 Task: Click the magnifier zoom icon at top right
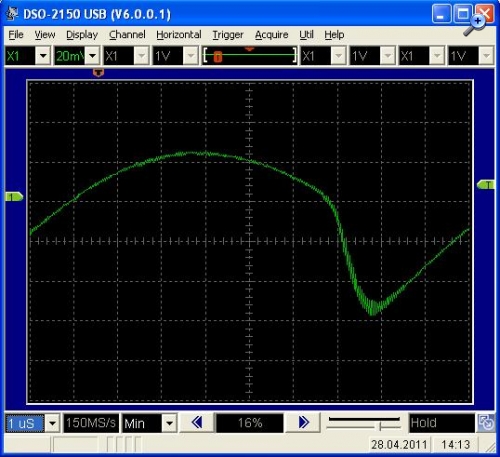pyautogui.click(x=475, y=25)
